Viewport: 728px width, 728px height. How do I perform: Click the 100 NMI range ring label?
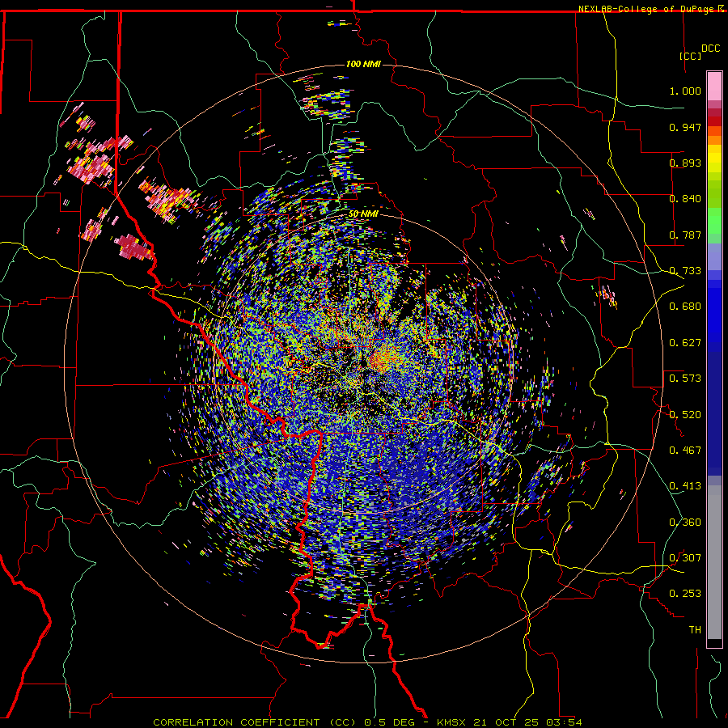tap(363, 64)
